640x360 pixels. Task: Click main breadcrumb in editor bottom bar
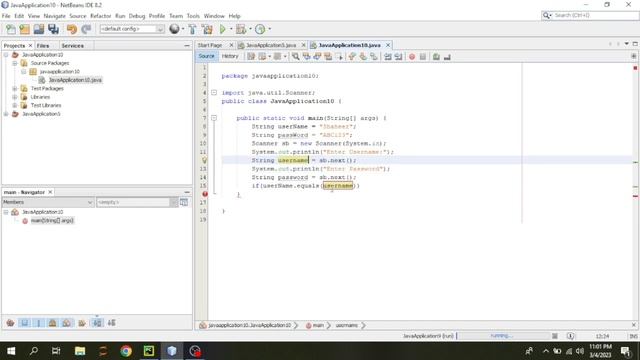(318, 325)
